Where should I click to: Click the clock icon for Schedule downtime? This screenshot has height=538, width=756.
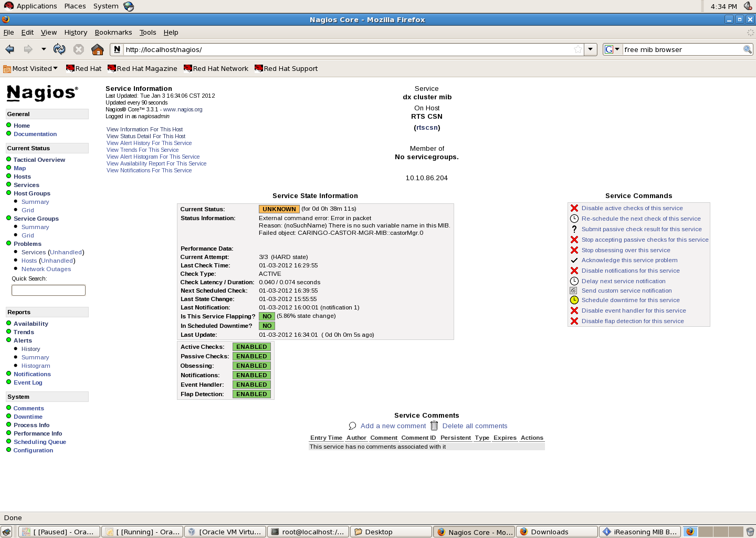pyautogui.click(x=574, y=300)
